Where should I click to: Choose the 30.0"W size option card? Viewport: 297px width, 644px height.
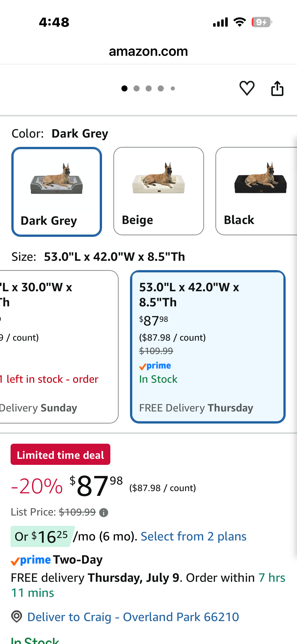point(59,347)
